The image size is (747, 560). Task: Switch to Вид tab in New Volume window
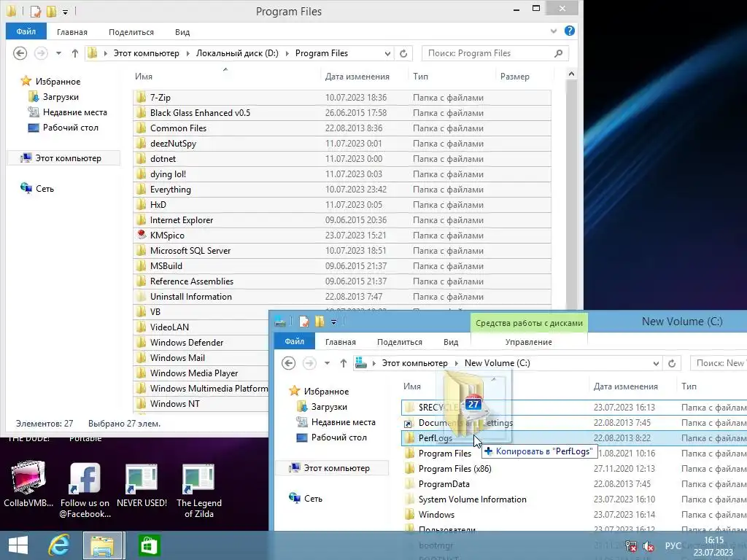[x=451, y=342]
